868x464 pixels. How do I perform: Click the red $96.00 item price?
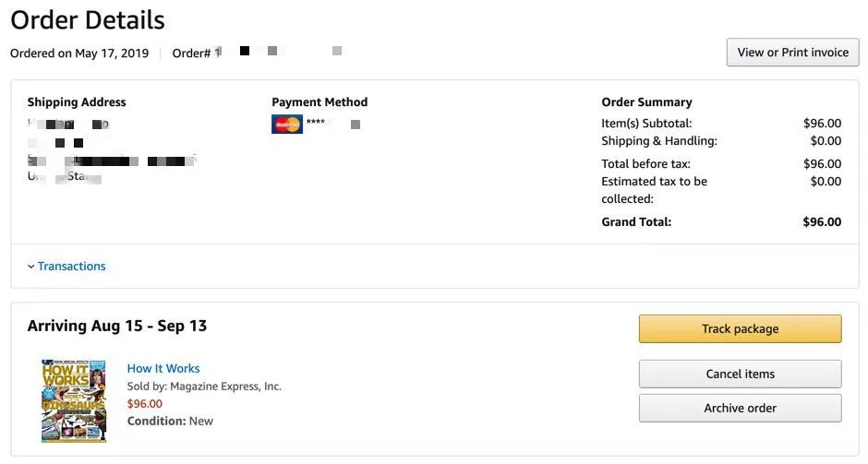[x=145, y=403]
